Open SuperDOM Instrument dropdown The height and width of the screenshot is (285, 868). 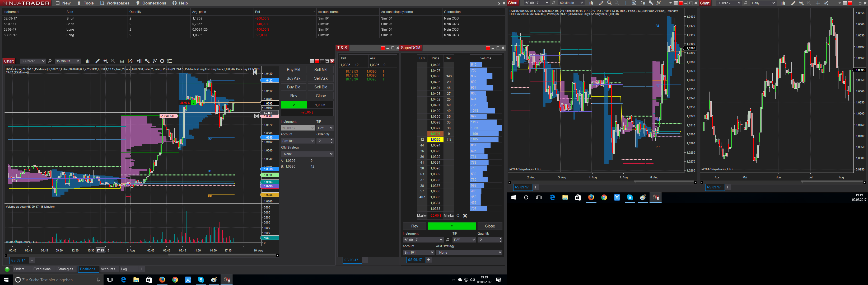[x=423, y=240]
